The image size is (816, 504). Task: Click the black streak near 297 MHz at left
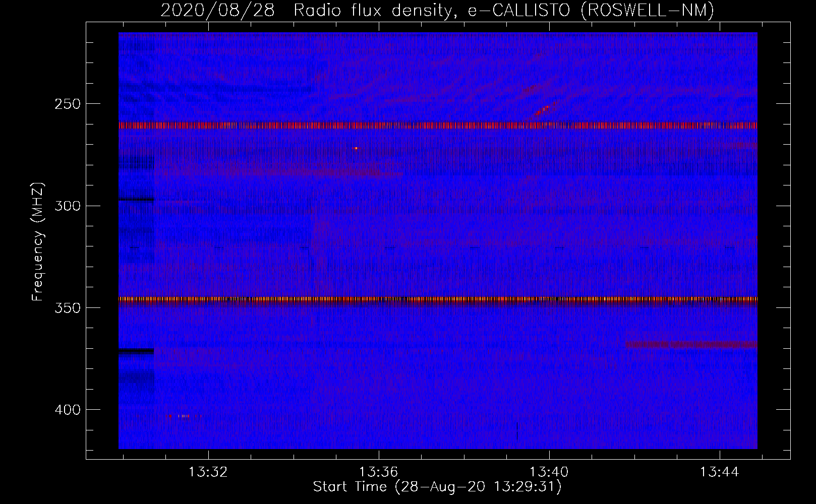pos(136,200)
